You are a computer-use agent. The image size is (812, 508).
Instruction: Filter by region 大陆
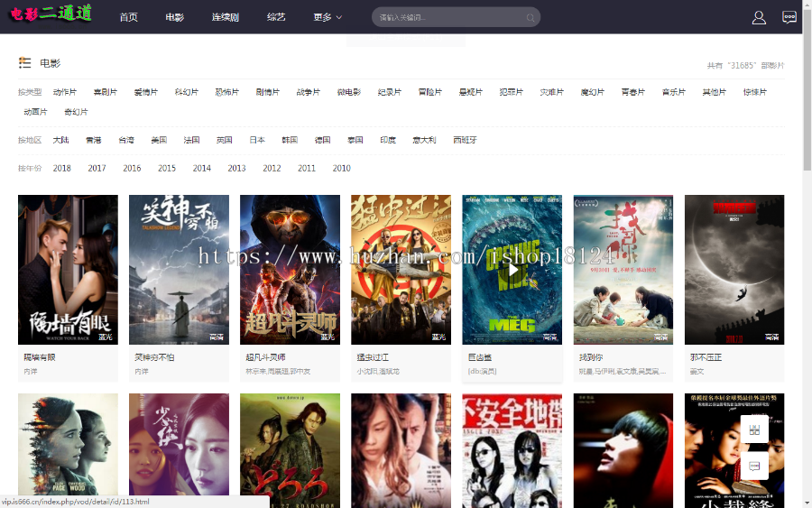pyautogui.click(x=61, y=141)
